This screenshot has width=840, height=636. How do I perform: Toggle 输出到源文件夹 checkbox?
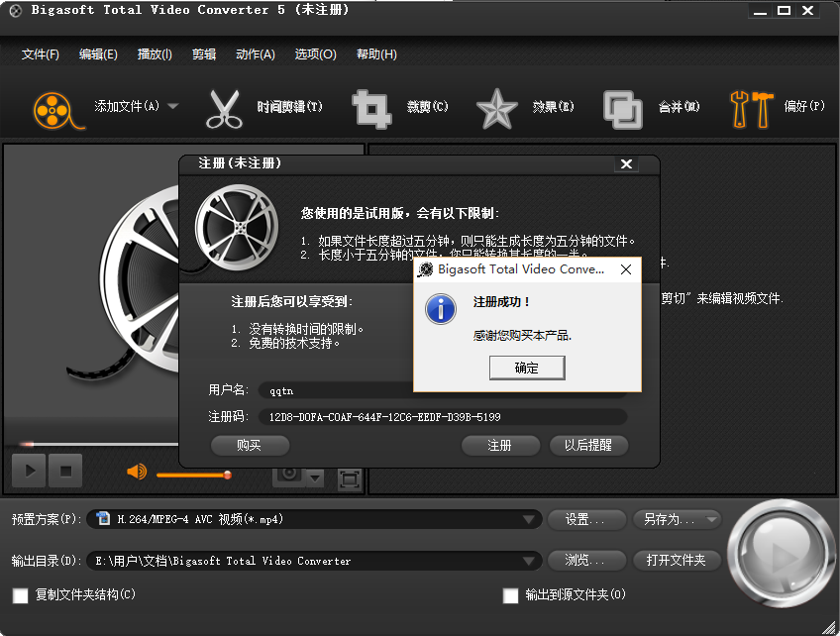[511, 595]
